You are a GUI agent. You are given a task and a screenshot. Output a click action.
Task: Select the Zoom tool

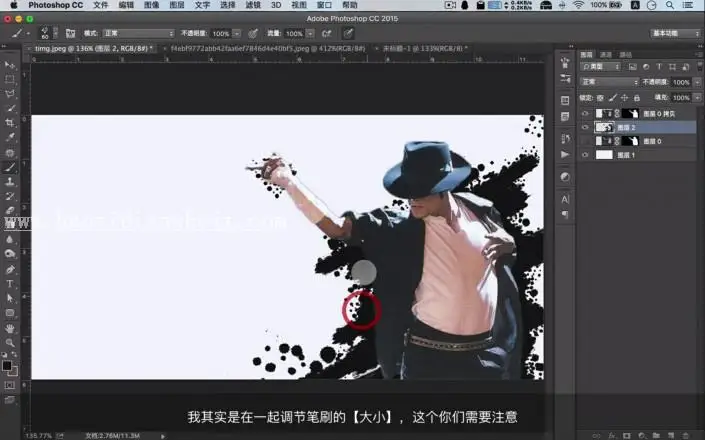(x=9, y=342)
